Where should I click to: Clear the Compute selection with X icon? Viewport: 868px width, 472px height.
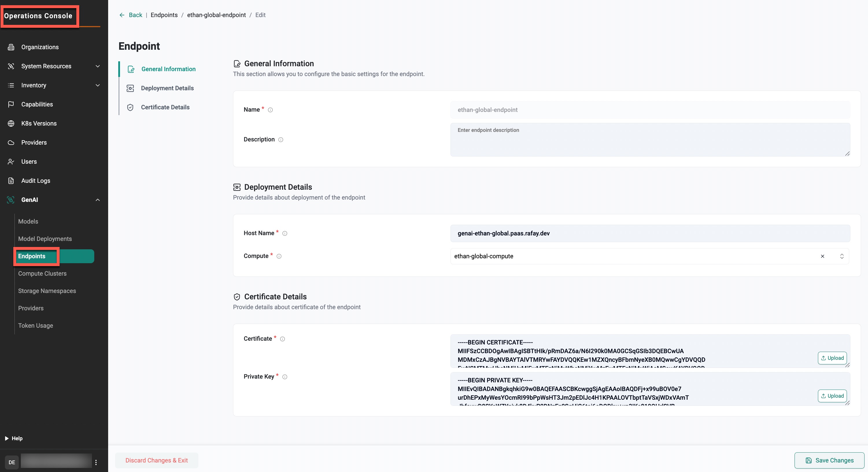823,256
